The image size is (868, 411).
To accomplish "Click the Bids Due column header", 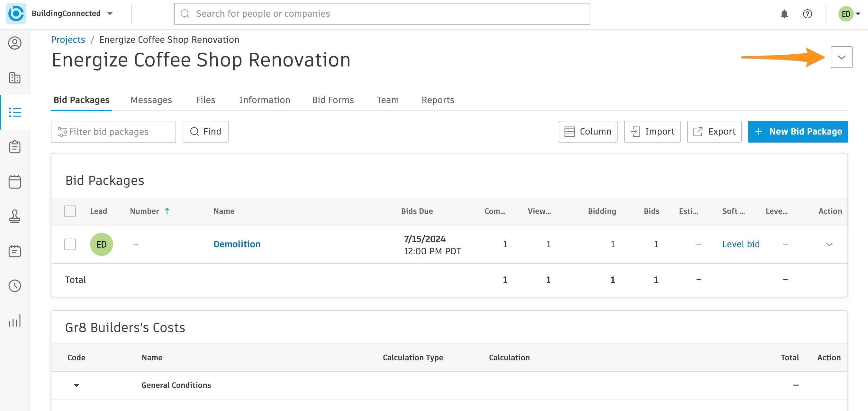I will click(x=417, y=211).
